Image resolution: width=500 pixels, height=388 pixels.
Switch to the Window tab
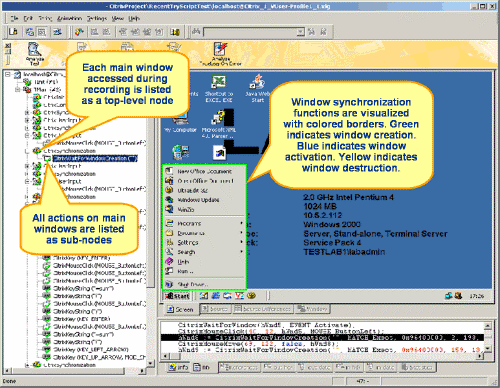click(x=313, y=309)
